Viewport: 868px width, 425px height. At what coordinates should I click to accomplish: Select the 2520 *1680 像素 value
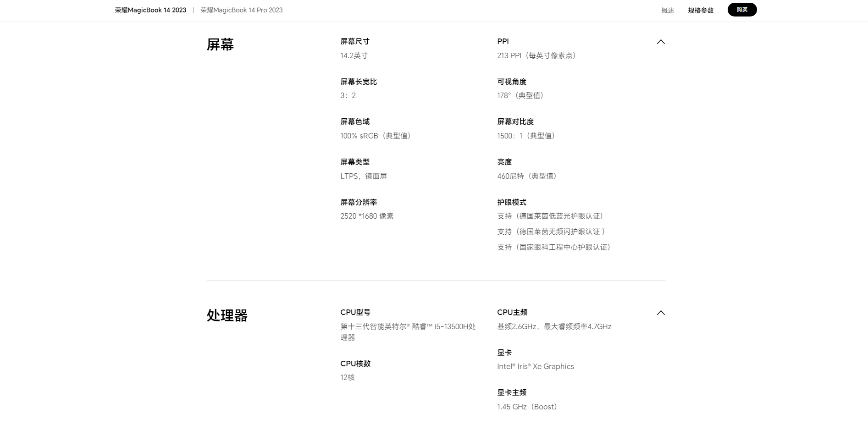coord(367,216)
